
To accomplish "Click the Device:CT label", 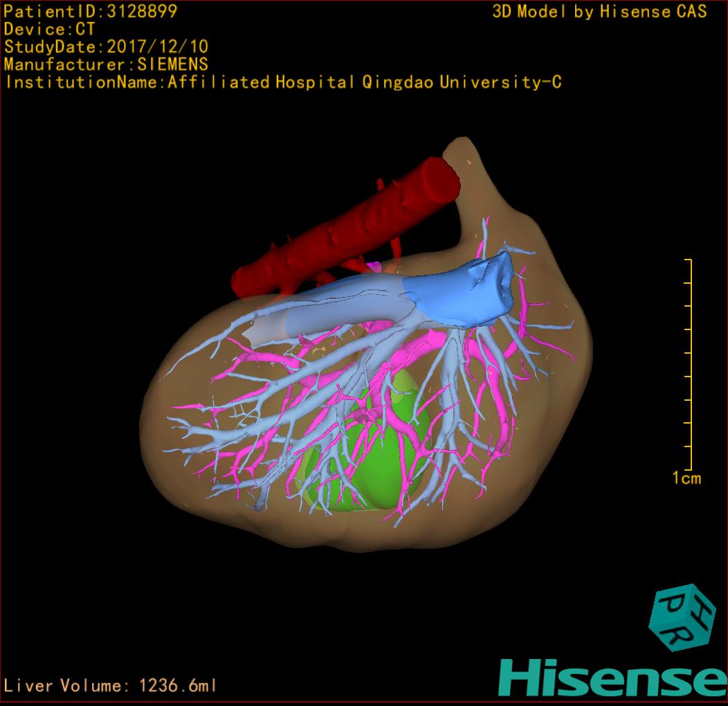I will tap(50, 29).
